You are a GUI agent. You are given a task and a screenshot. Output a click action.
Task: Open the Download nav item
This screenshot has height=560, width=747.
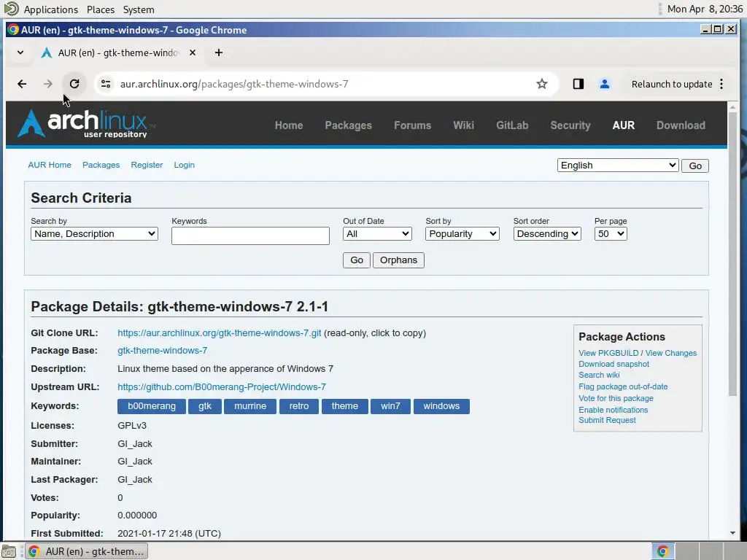(681, 125)
